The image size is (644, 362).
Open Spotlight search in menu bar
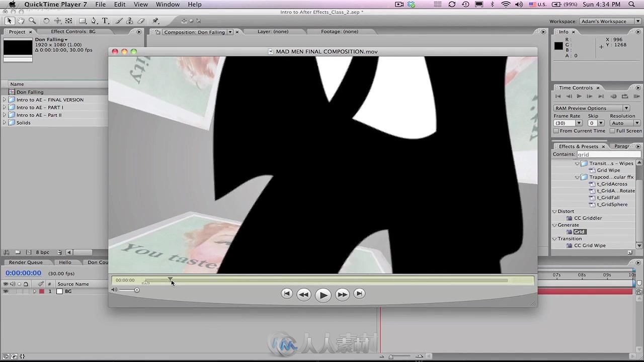click(632, 5)
